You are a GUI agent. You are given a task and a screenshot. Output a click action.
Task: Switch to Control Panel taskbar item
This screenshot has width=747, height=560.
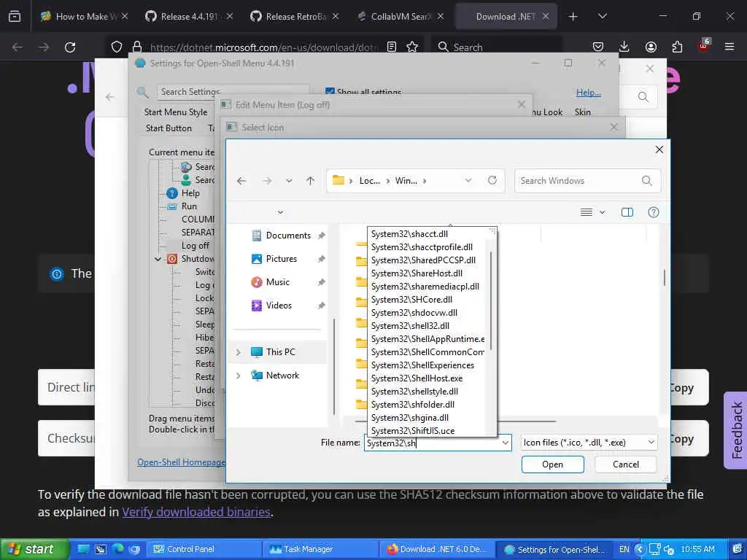[204, 549]
